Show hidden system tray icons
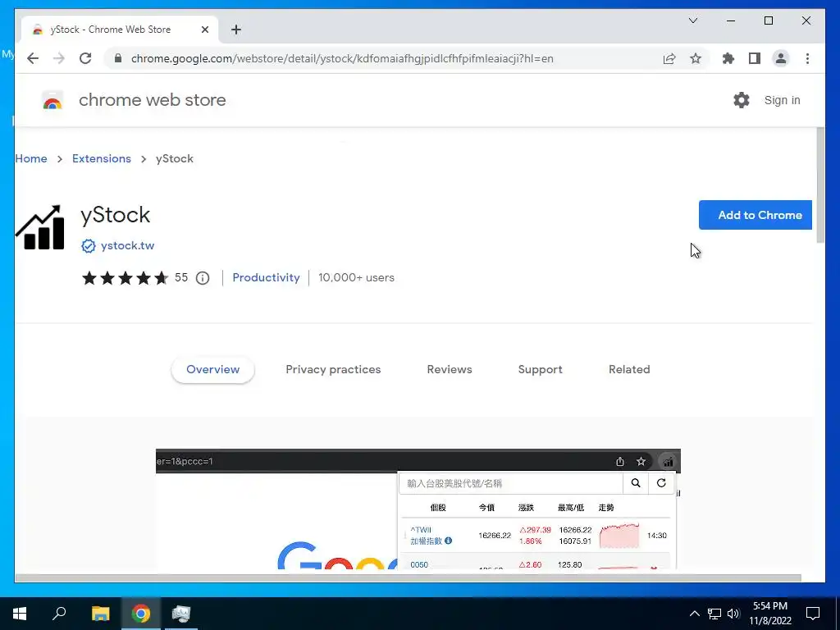Image resolution: width=840 pixels, height=630 pixels. pos(694,614)
